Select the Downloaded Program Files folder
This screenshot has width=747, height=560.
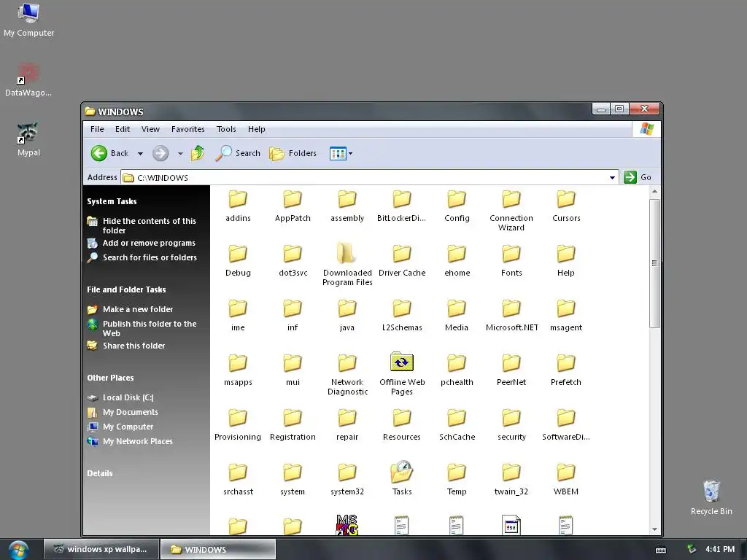(347, 253)
